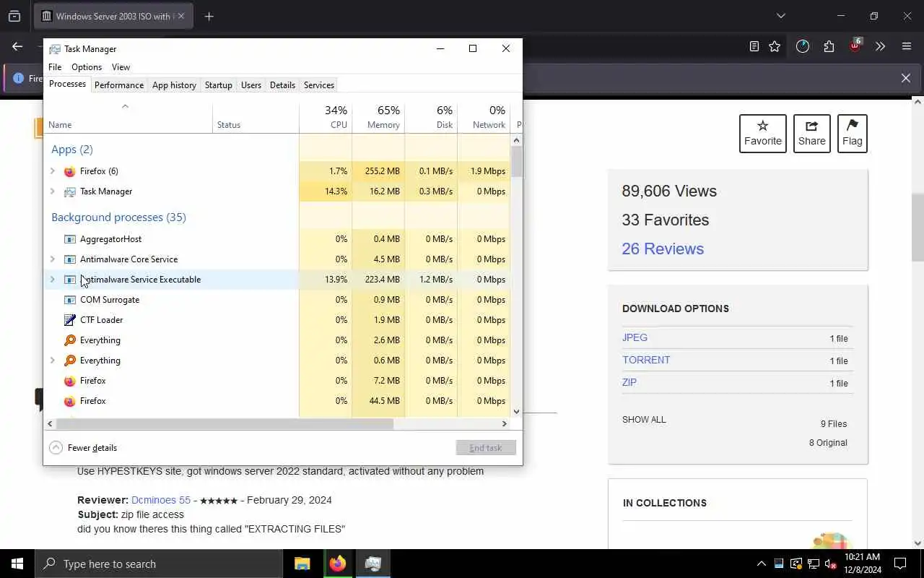Click the Firefox 44.5 MB process icon
This screenshot has height=578, width=924.
point(69,401)
